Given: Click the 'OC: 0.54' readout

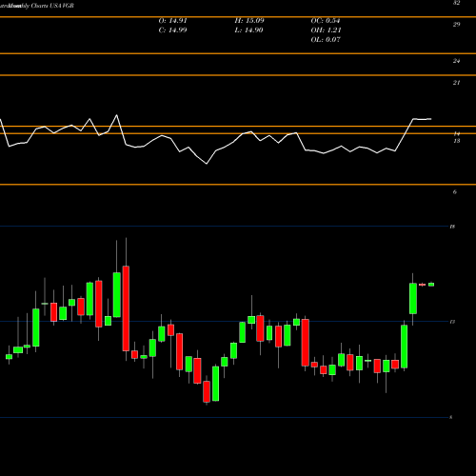Looking at the screenshot, I should (326, 21).
